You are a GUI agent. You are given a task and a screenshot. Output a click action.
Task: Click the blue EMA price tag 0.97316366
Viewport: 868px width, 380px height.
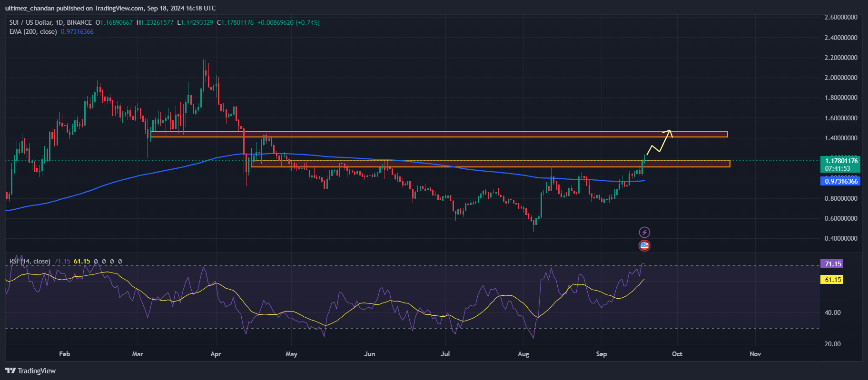[x=841, y=181]
